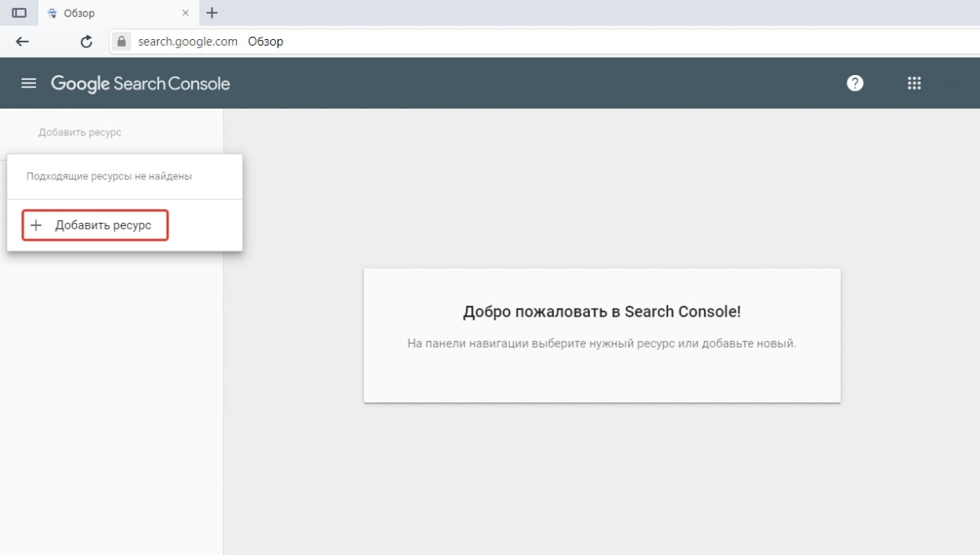Image resolution: width=980 pixels, height=555 pixels.
Task: Click the Добавить ресурс button in dropdown
Action: point(96,225)
